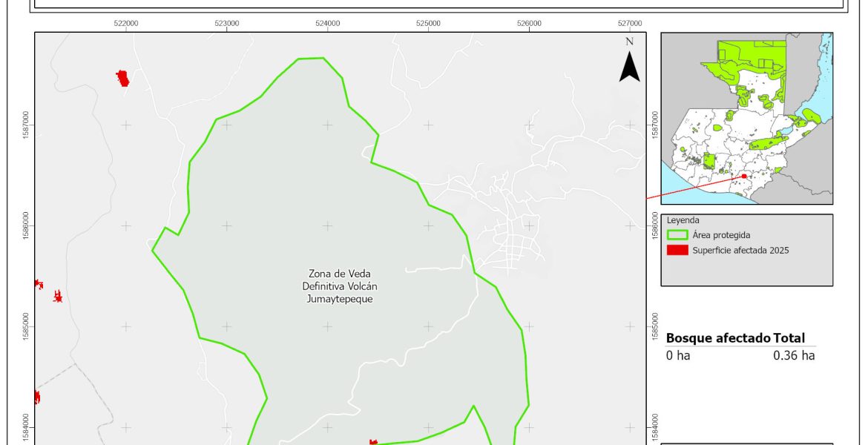Click the red location dot on inset map
This screenshot has height=445, width=868.
point(744,177)
